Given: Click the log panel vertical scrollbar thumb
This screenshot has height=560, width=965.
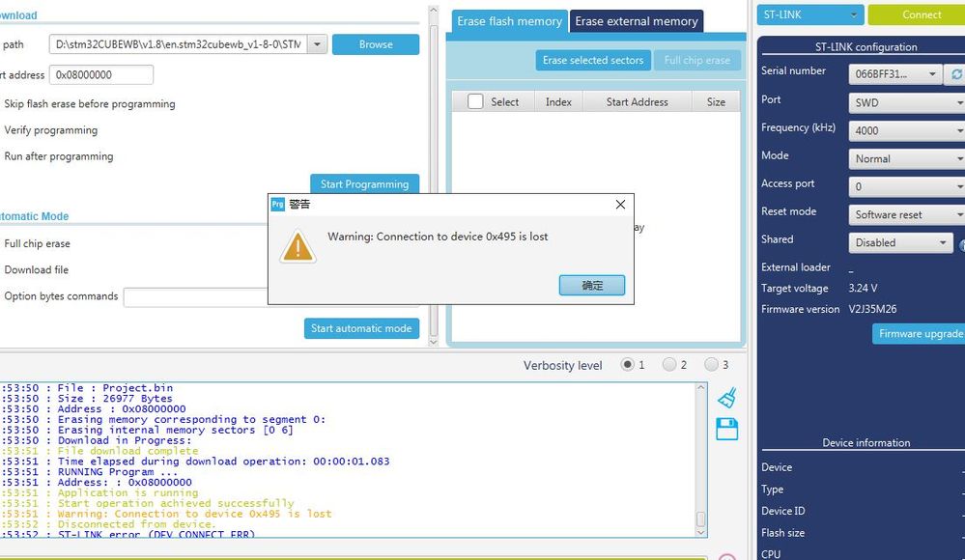Looking at the screenshot, I should tap(700, 518).
